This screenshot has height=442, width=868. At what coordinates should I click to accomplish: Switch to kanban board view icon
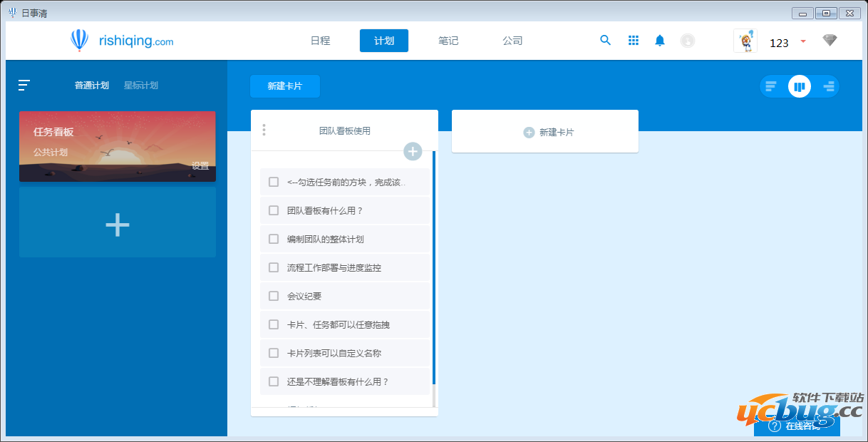coord(800,87)
